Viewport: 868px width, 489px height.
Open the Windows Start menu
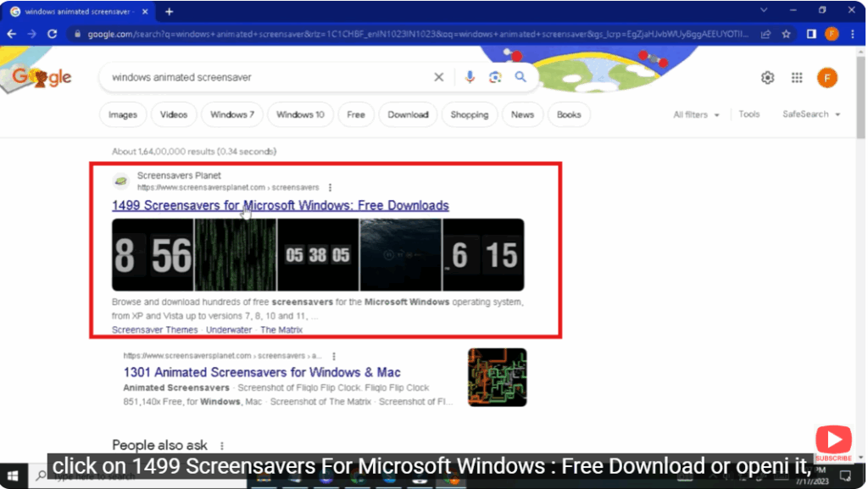click(11, 475)
